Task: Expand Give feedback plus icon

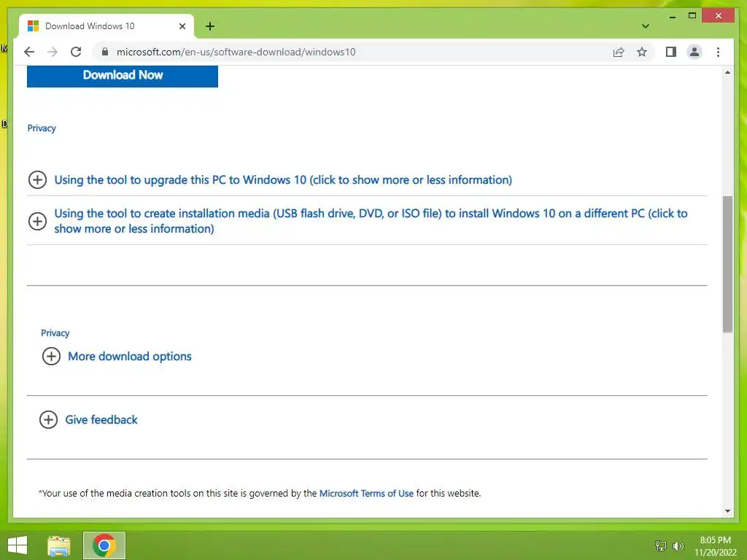Action: (48, 419)
